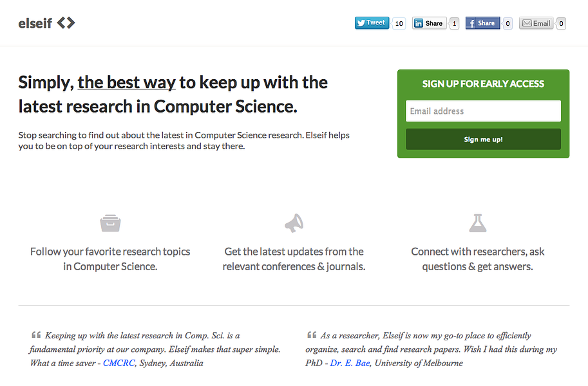588x386 pixels.
Task: Open the tweet count bubble showing 10
Action: coord(399,24)
